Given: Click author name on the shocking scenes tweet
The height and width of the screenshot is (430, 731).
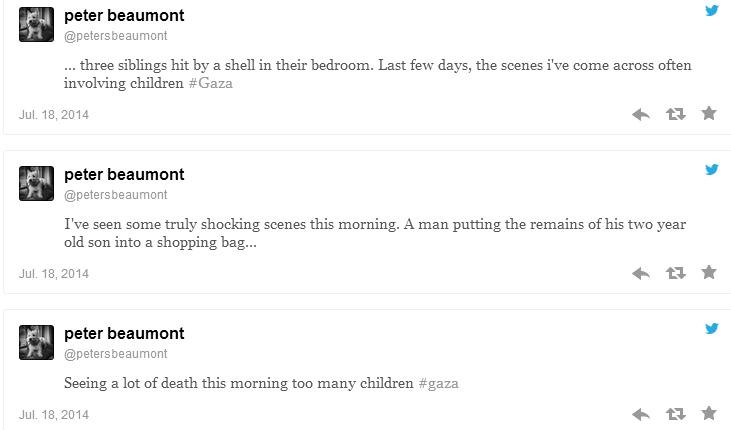Looking at the screenshot, I should point(124,174).
